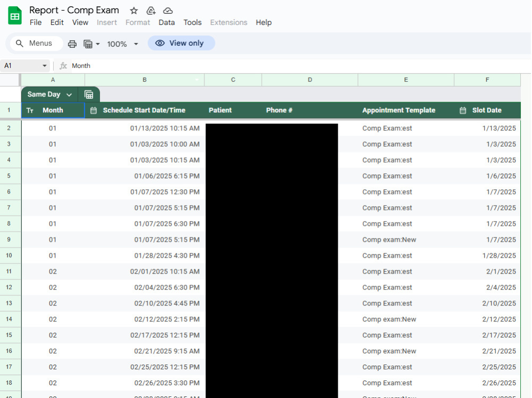Select column D header
This screenshot has width=532, height=398.
pyautogui.click(x=310, y=80)
